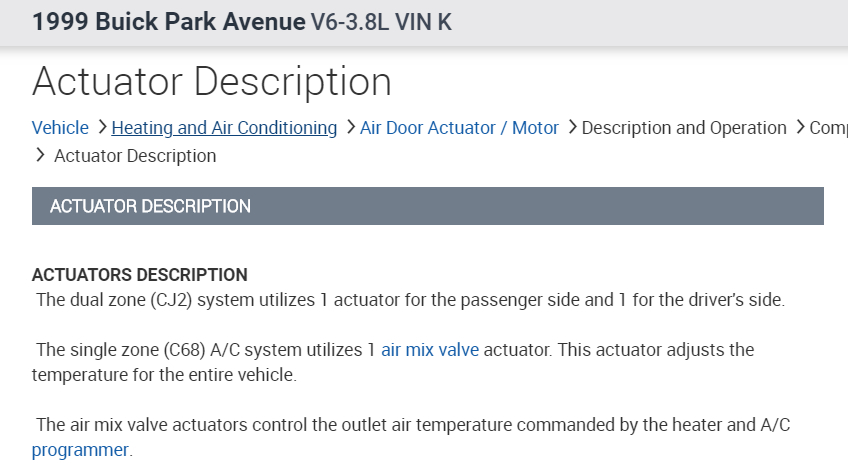Open Heating and Air Conditioning breadcrumb
This screenshot has height=476, width=848.
pyautogui.click(x=224, y=128)
